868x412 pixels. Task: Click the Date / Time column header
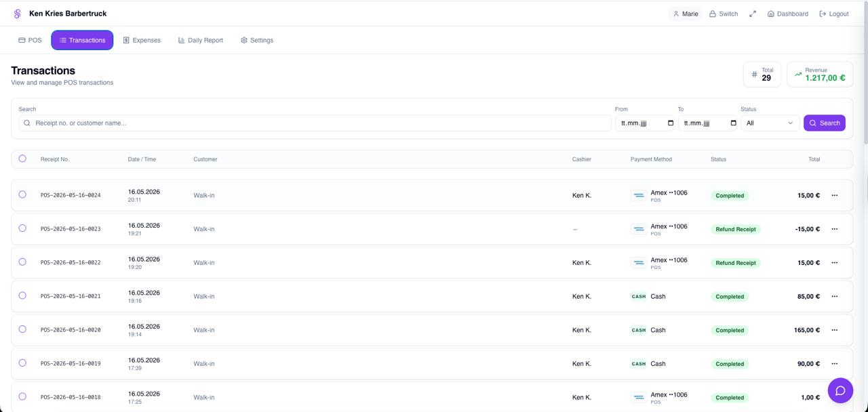(142, 159)
